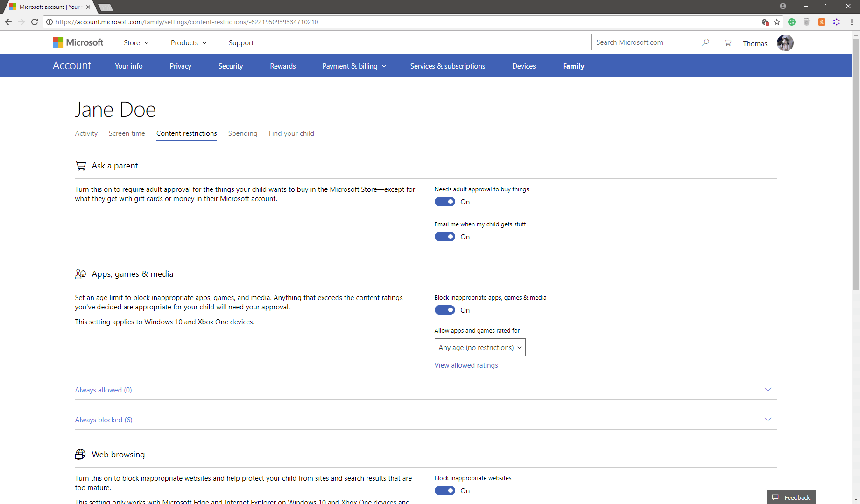This screenshot has width=860, height=504.
Task: Toggle Needs adult approval to buy things
Action: tap(445, 202)
